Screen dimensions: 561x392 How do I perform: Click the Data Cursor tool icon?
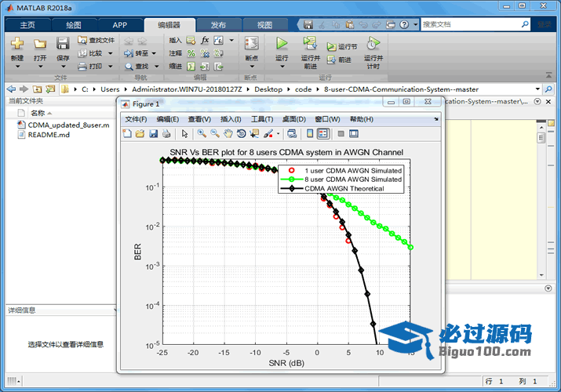(254, 133)
